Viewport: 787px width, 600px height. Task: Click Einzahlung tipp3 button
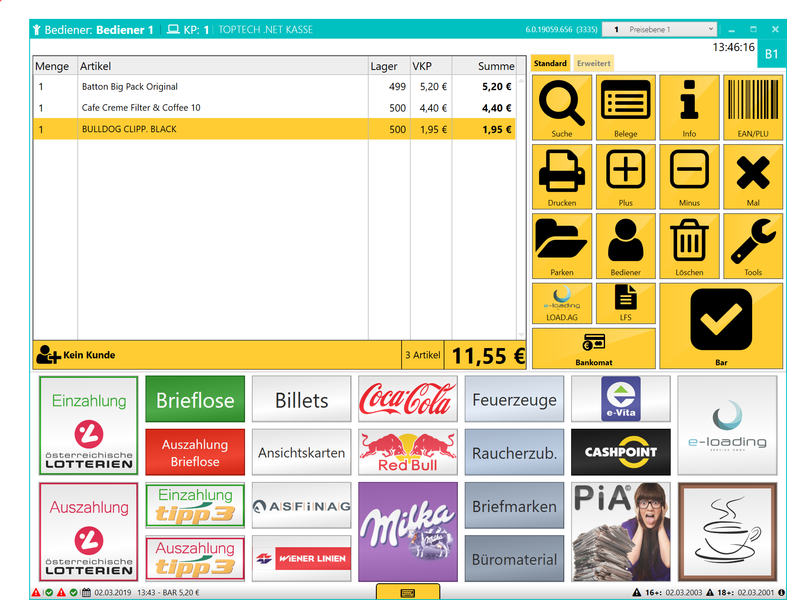[195, 505]
